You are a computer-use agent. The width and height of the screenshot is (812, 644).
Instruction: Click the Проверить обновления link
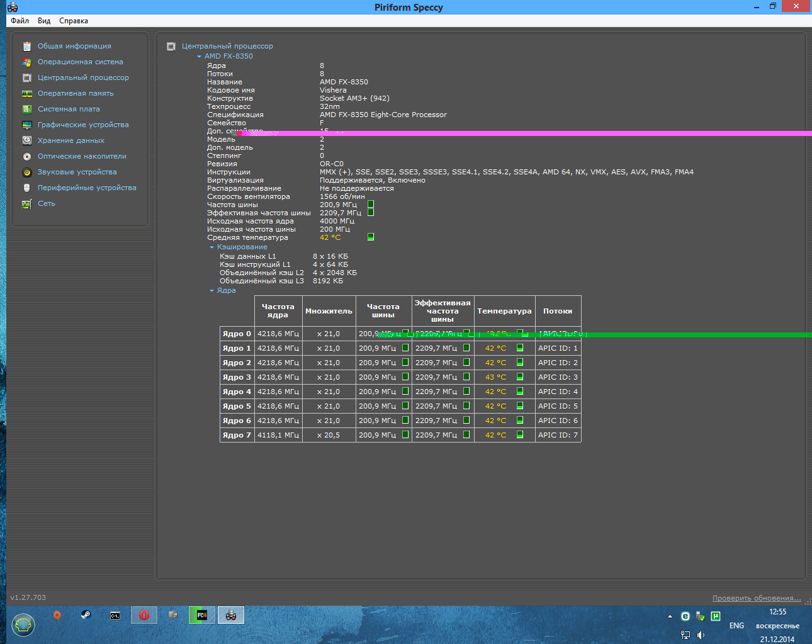coord(757,598)
